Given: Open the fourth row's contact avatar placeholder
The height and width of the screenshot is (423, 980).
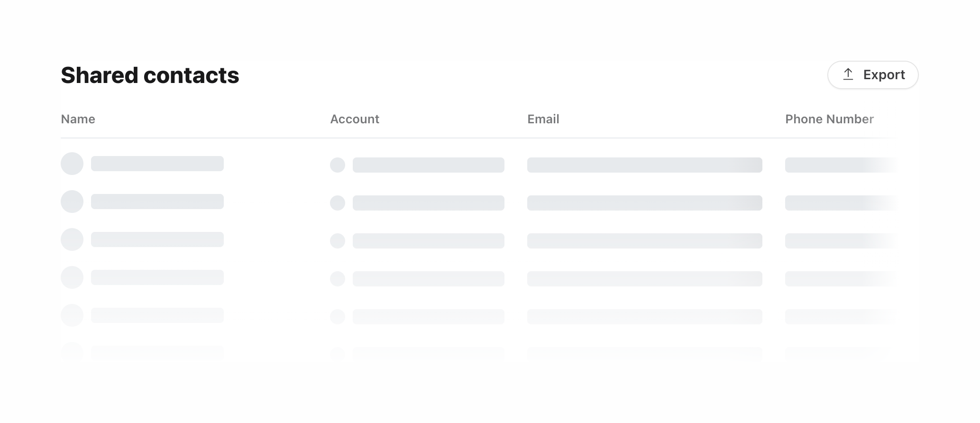Looking at the screenshot, I should click(72, 277).
